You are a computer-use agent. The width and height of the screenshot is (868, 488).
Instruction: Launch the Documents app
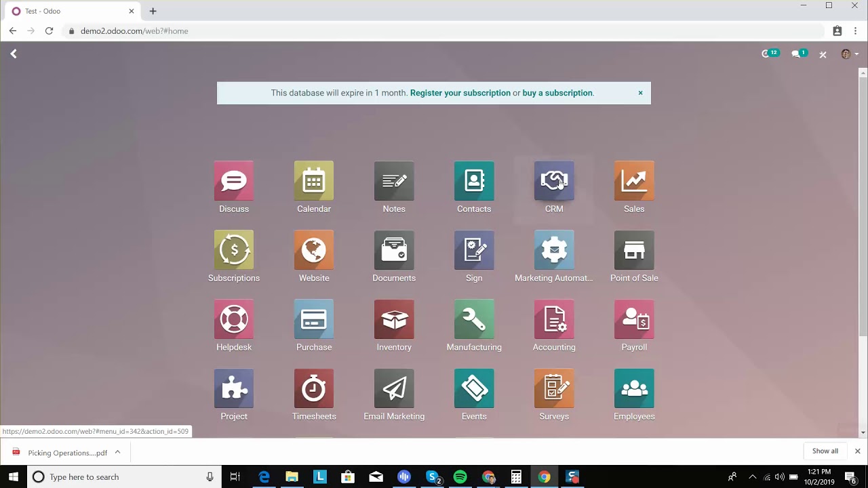pyautogui.click(x=394, y=250)
